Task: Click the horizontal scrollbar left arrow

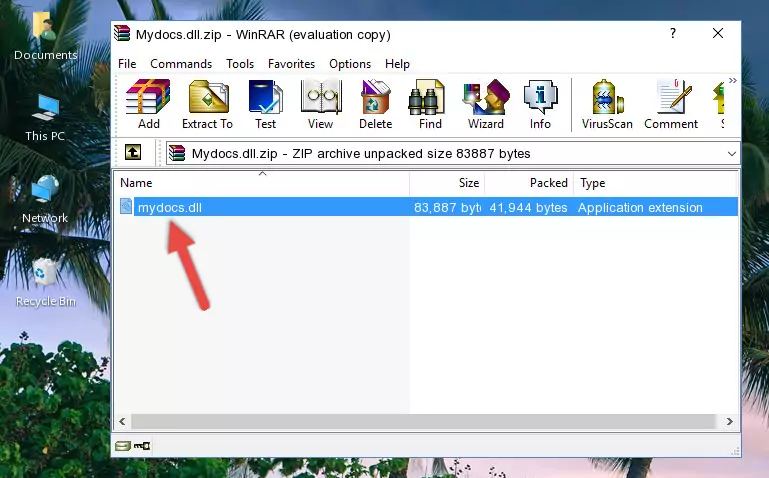Action: [122, 421]
